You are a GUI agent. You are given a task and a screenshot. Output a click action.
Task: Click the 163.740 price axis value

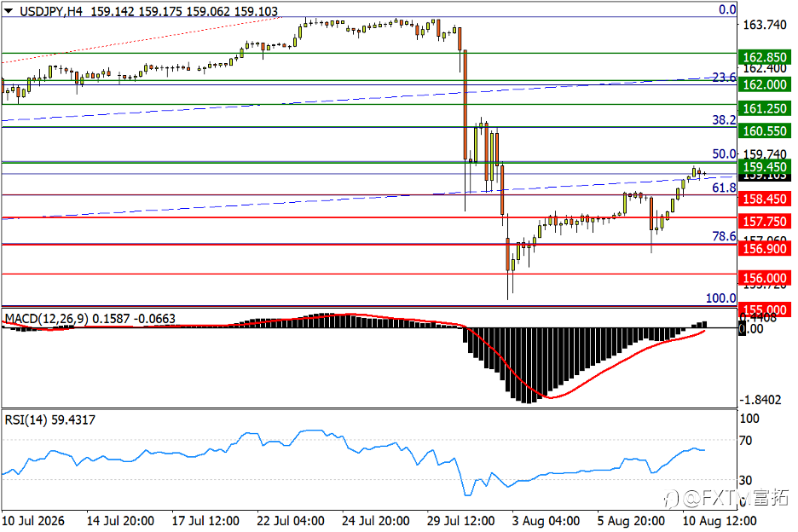point(765,25)
